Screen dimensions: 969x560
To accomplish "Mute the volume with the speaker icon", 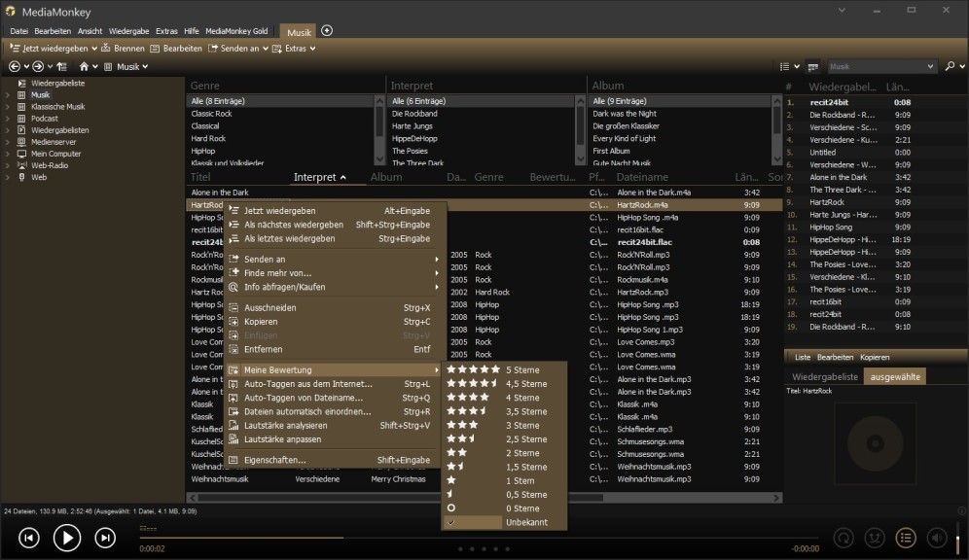I will point(936,538).
